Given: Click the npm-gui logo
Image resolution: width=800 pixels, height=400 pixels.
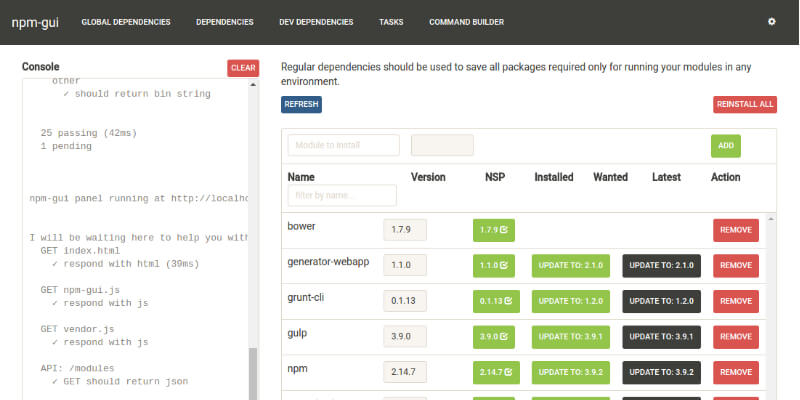Looking at the screenshot, I should (30, 22).
